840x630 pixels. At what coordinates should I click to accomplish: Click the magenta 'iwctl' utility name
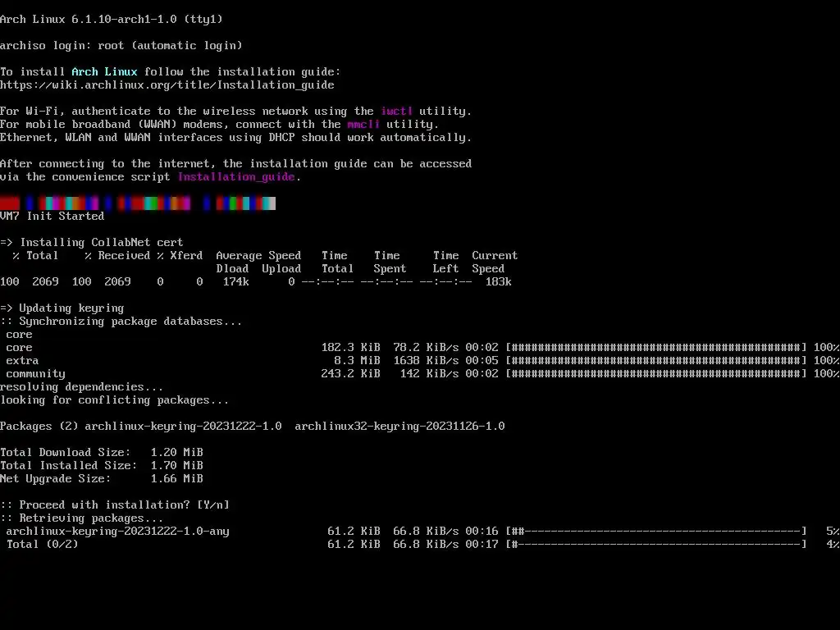(x=396, y=112)
